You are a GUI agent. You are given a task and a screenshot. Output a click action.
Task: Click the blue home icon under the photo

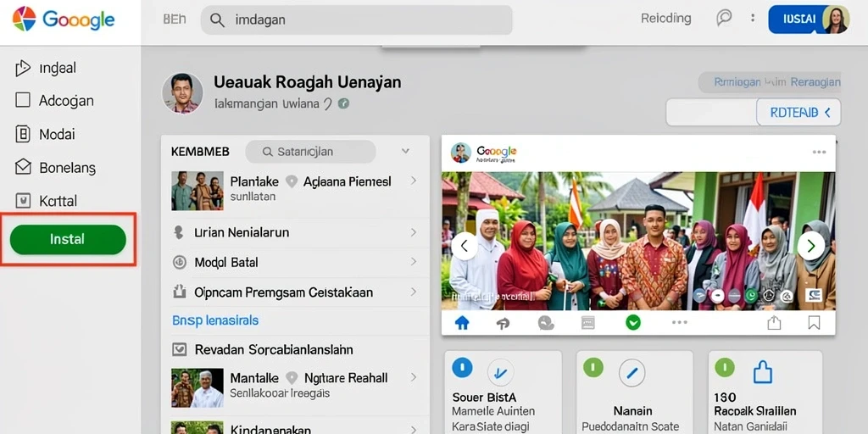pyautogui.click(x=462, y=323)
